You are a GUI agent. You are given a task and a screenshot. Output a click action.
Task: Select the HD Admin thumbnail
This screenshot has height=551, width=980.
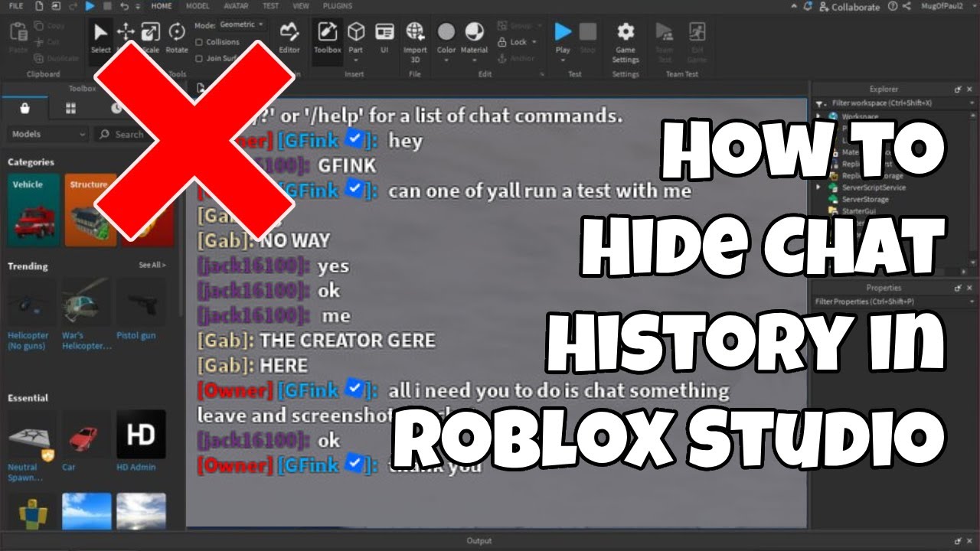pos(141,435)
